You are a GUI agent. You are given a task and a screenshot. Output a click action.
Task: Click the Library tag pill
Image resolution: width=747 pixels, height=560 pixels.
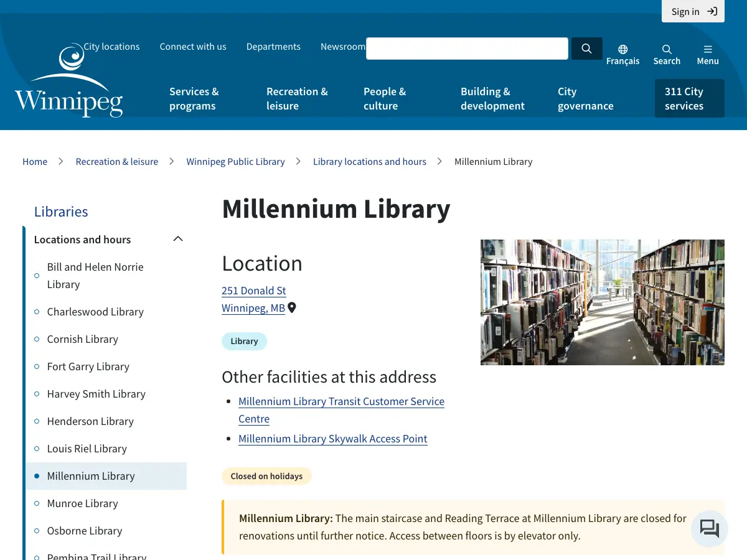click(x=244, y=341)
